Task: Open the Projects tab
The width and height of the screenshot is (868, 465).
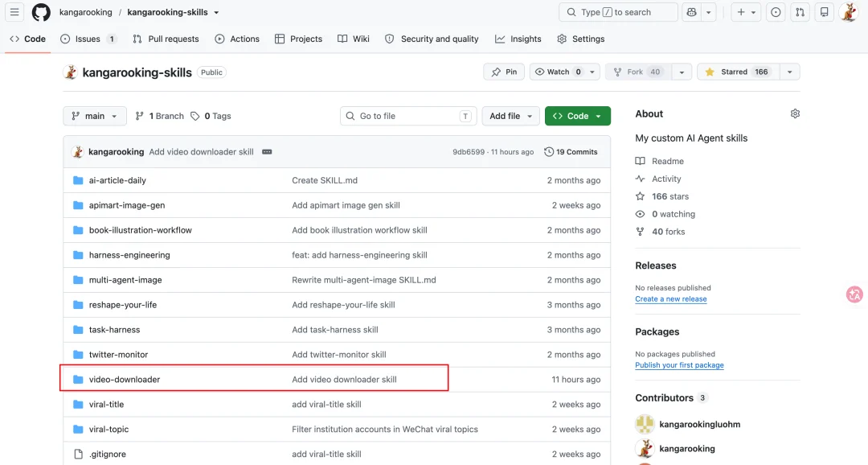Action: coord(298,39)
